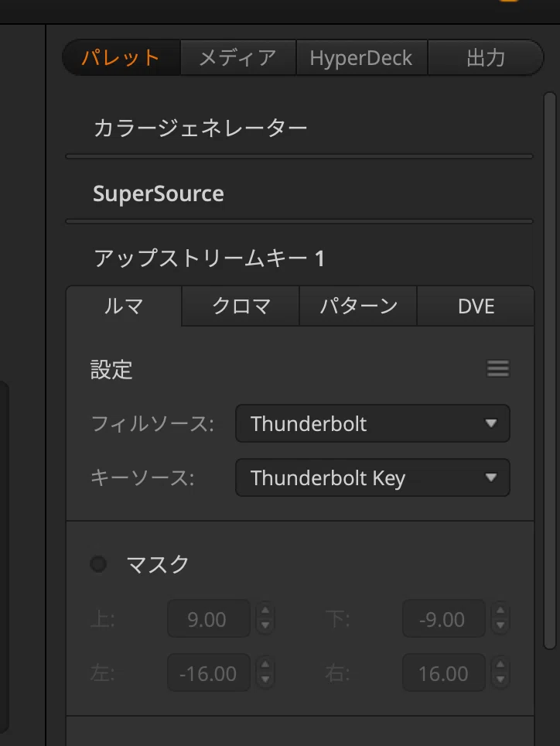
Task: Open the settings hamburger menu icon
Action: tap(497, 368)
